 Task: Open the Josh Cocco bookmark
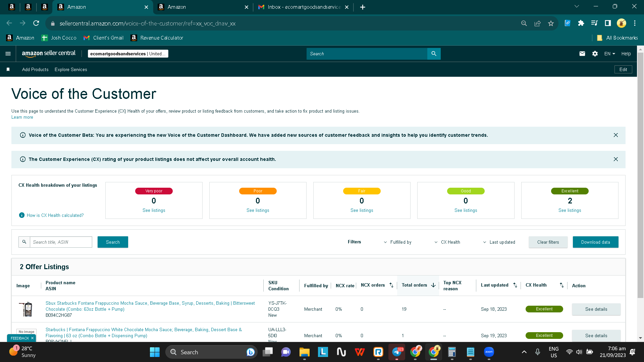click(x=59, y=38)
